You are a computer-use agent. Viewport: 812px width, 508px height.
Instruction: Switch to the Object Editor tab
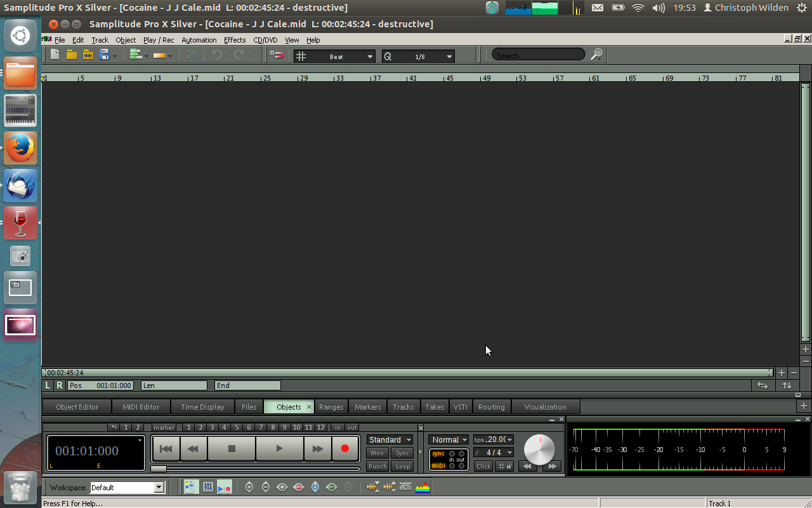(77, 406)
